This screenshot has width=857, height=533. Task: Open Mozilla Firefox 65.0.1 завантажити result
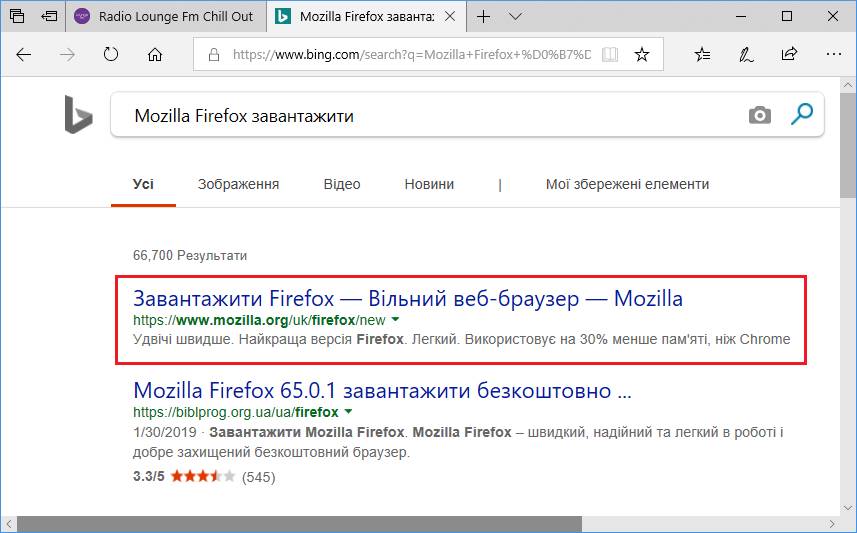tap(382, 391)
